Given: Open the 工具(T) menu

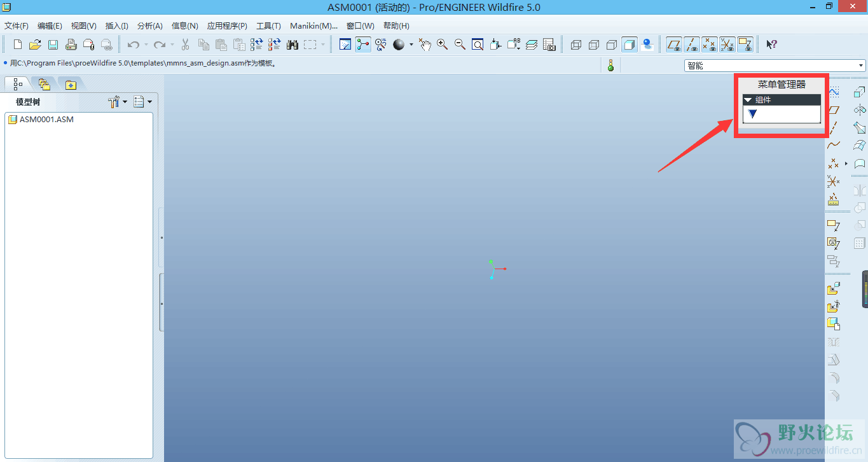Looking at the screenshot, I should coord(268,26).
